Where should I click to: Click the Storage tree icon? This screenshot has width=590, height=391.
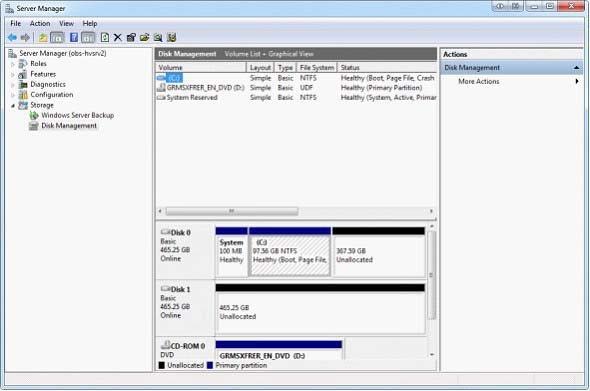coord(23,105)
